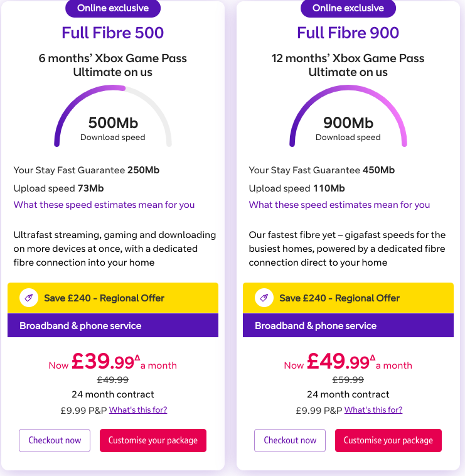Image resolution: width=465 pixels, height=476 pixels.
Task: Click the Full Fibre 900 heading
Action: pos(348,33)
